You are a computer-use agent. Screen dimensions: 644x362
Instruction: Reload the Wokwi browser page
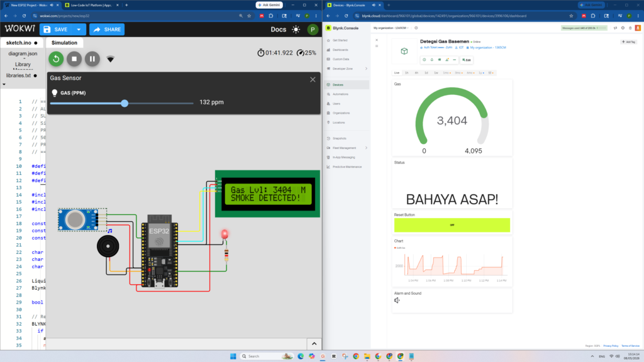[x=25, y=16]
